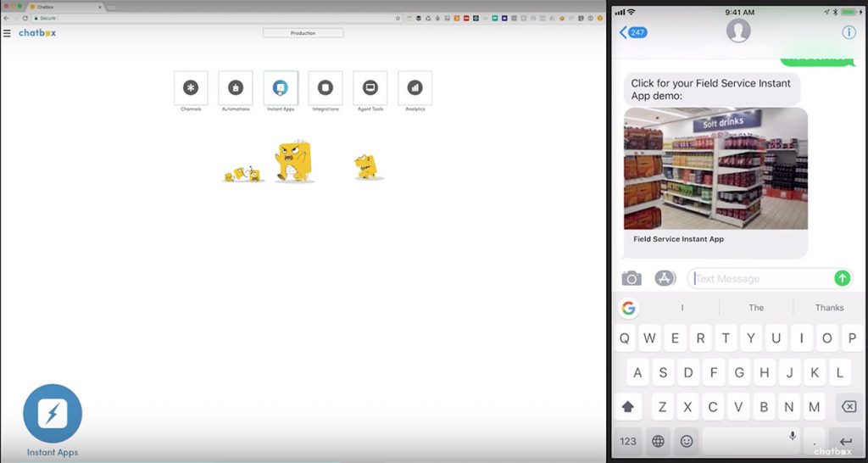Open the Production environment selector
The width and height of the screenshot is (868, 463).
click(303, 33)
